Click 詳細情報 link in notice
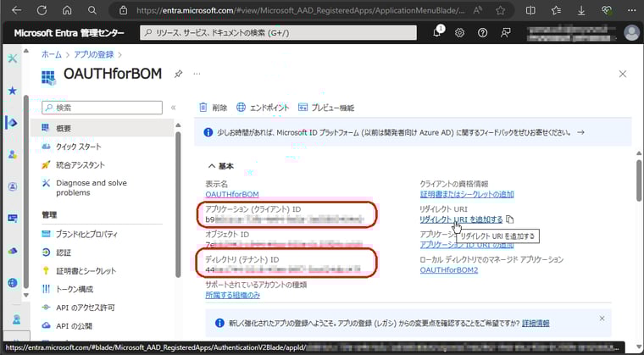The image size is (644, 355). [x=536, y=324]
